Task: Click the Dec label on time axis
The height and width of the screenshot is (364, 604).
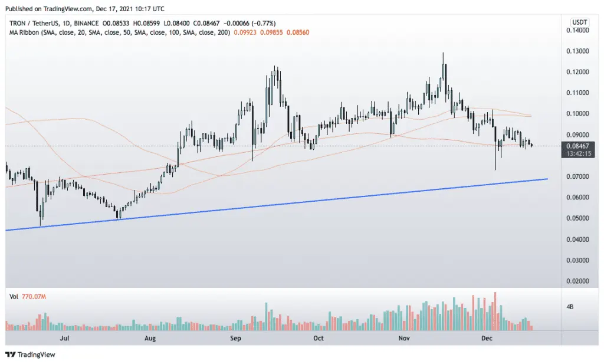Action: 487,338
